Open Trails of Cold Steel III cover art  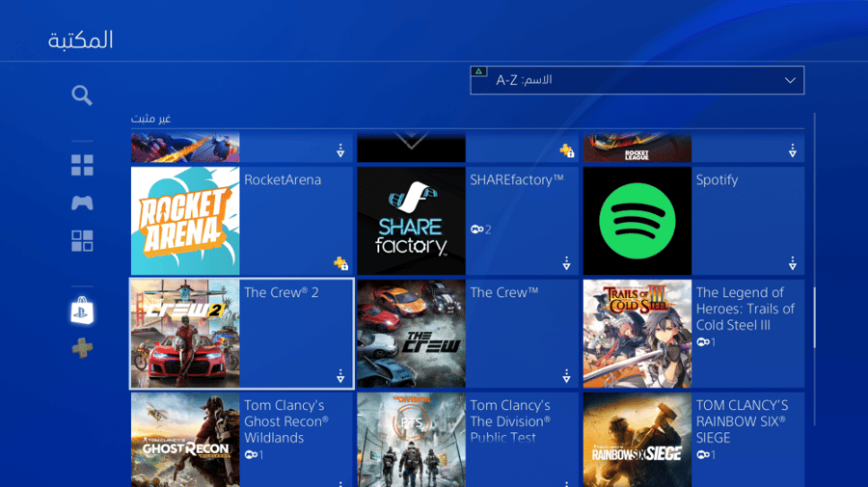pos(637,334)
